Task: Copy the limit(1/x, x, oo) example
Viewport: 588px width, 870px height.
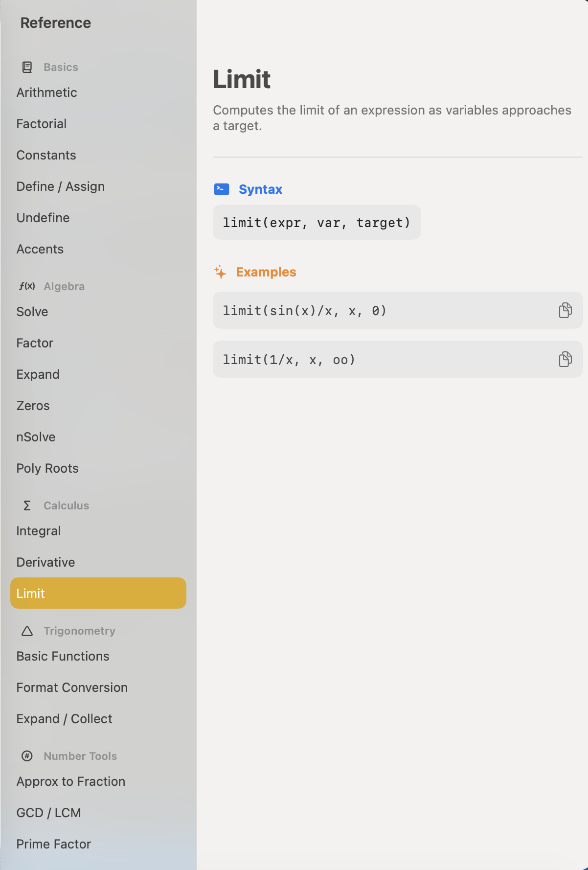Action: pos(565,359)
